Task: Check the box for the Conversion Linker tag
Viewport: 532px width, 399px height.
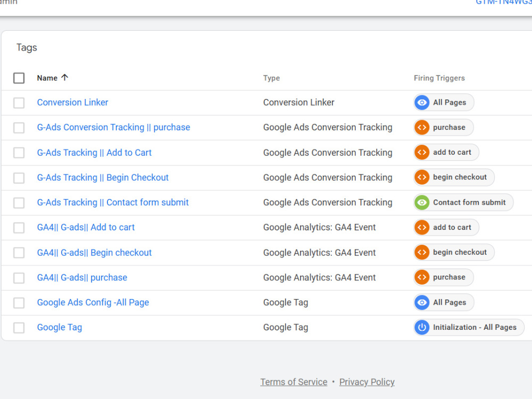Action: [19, 103]
